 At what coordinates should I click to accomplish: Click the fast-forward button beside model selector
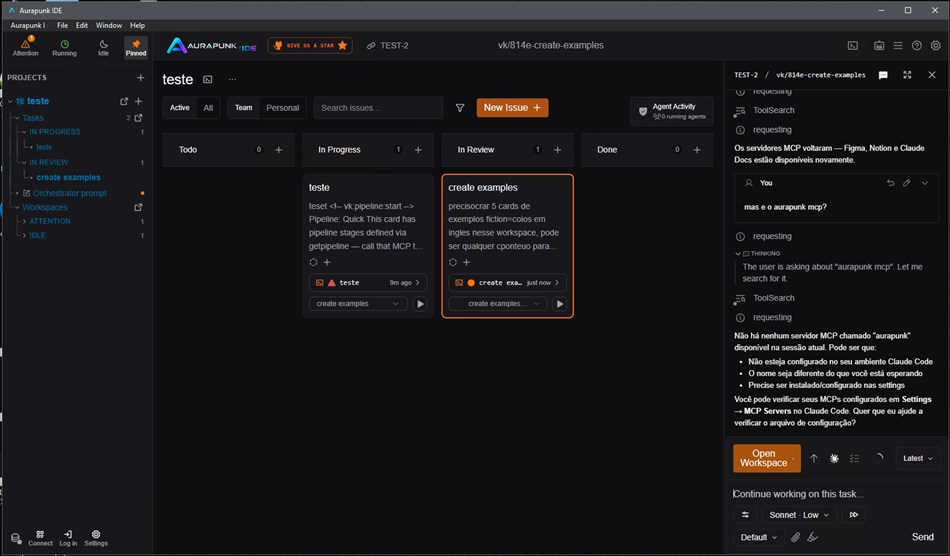tap(854, 515)
